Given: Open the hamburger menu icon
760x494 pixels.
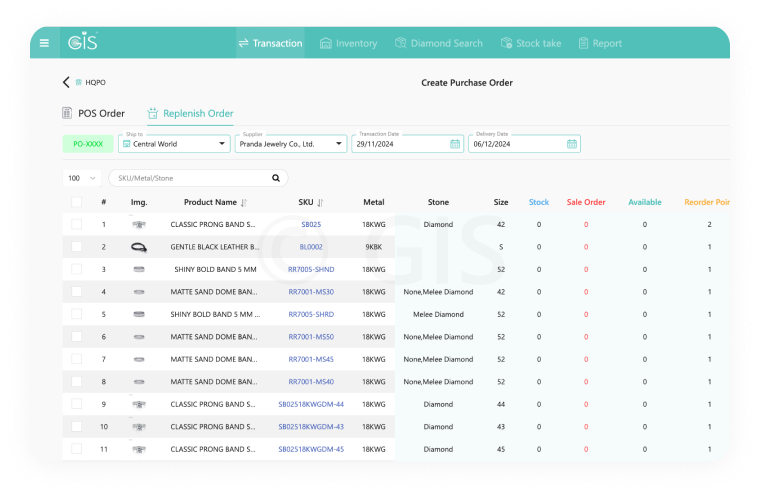Looking at the screenshot, I should coord(44,43).
